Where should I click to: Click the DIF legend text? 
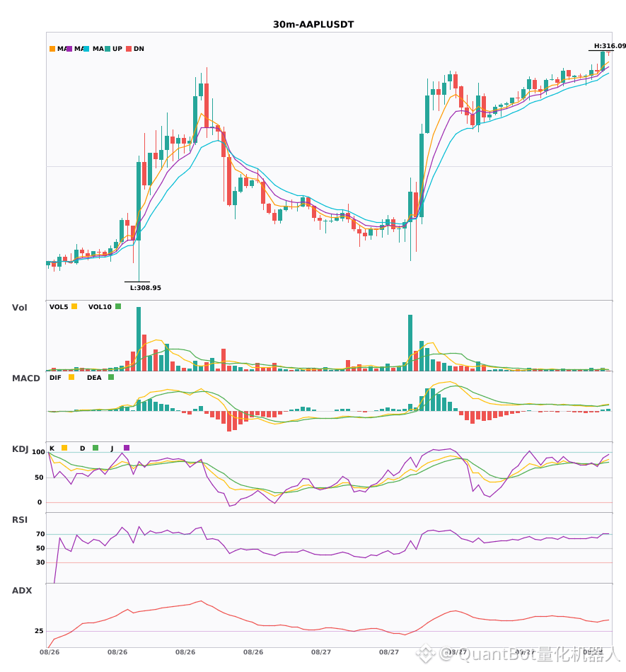(55, 378)
